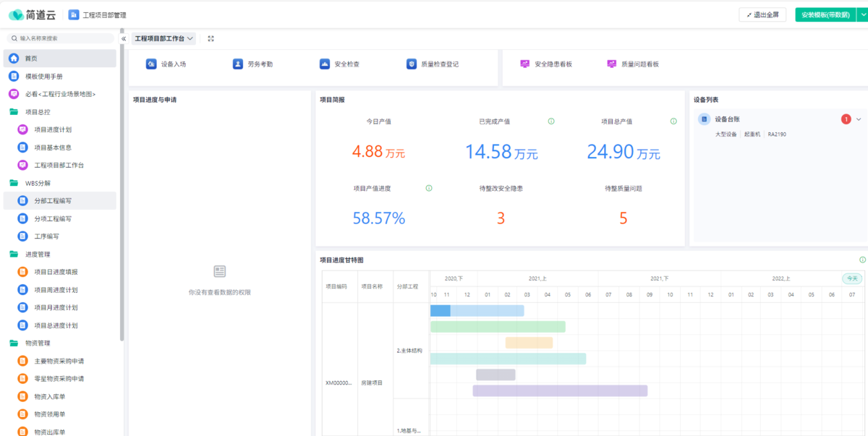Open 分部工程编写 in the sidebar
Image resolution: width=868 pixels, height=436 pixels.
click(53, 201)
